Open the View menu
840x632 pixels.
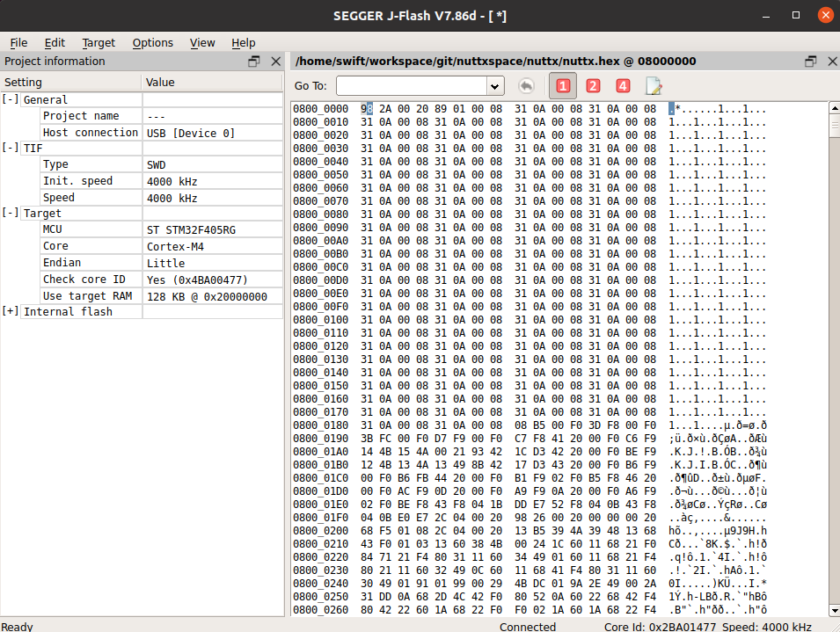[202, 43]
